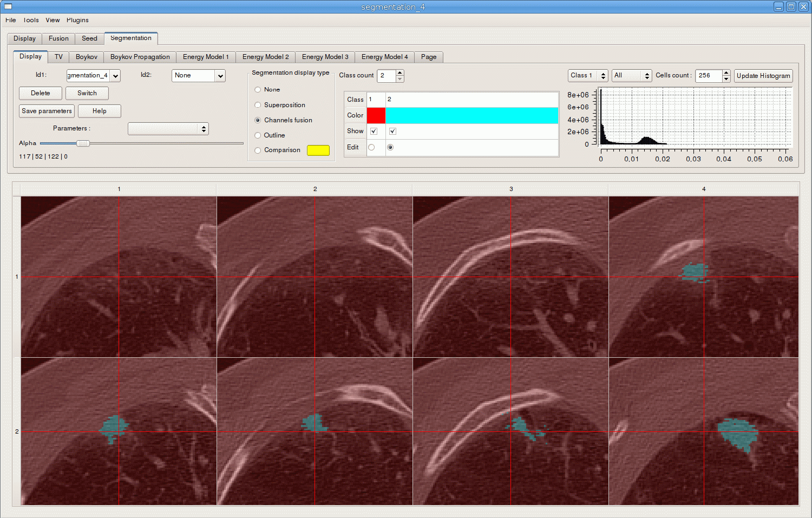Open the All histogram dropdown
The image size is (812, 518).
pyautogui.click(x=632, y=76)
